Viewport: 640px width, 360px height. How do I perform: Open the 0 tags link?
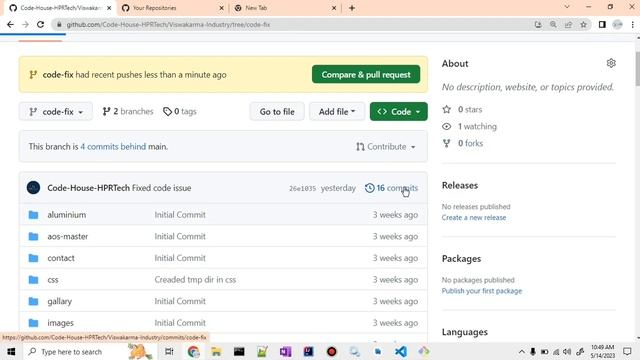point(180,111)
